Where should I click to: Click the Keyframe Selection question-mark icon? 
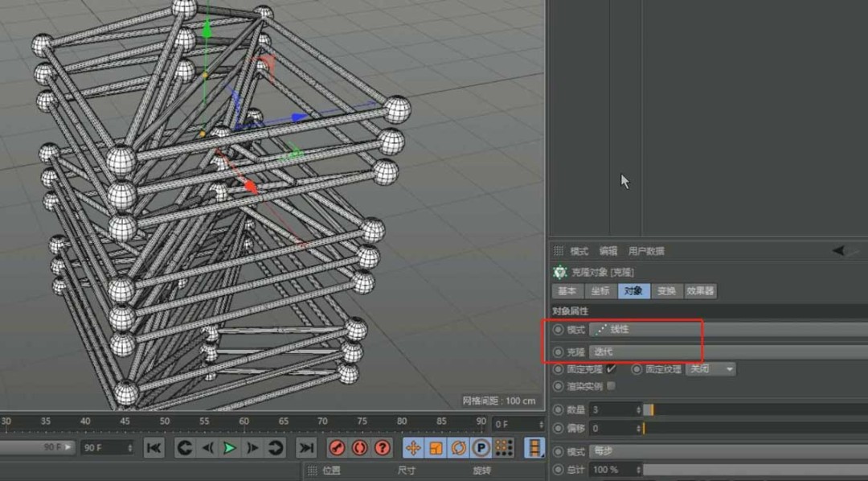pos(383,448)
